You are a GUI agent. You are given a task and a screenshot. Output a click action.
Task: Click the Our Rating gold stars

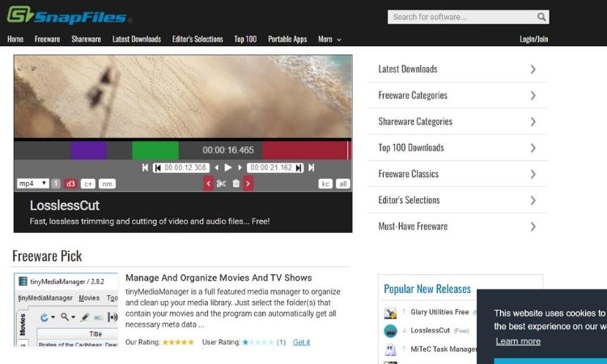click(x=178, y=342)
